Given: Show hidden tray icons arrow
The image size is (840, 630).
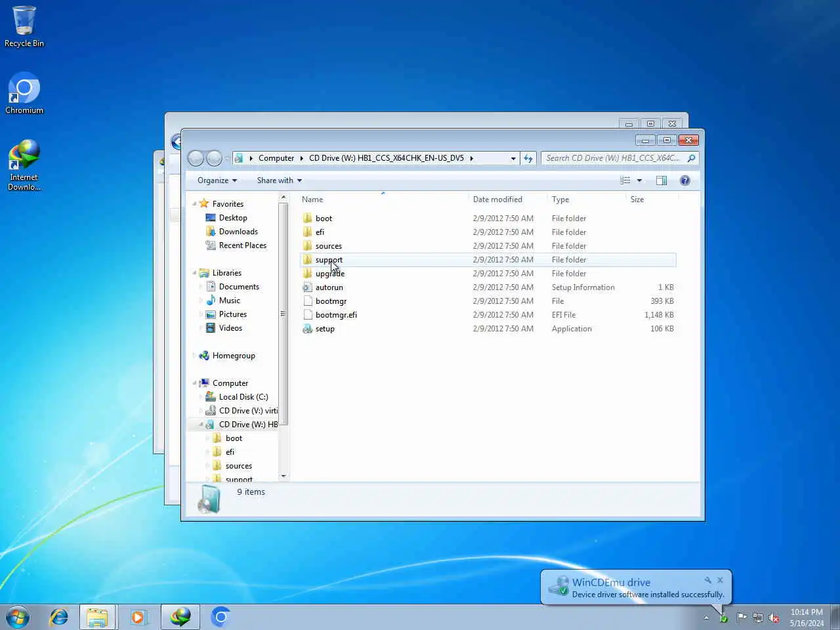Looking at the screenshot, I should 706,618.
